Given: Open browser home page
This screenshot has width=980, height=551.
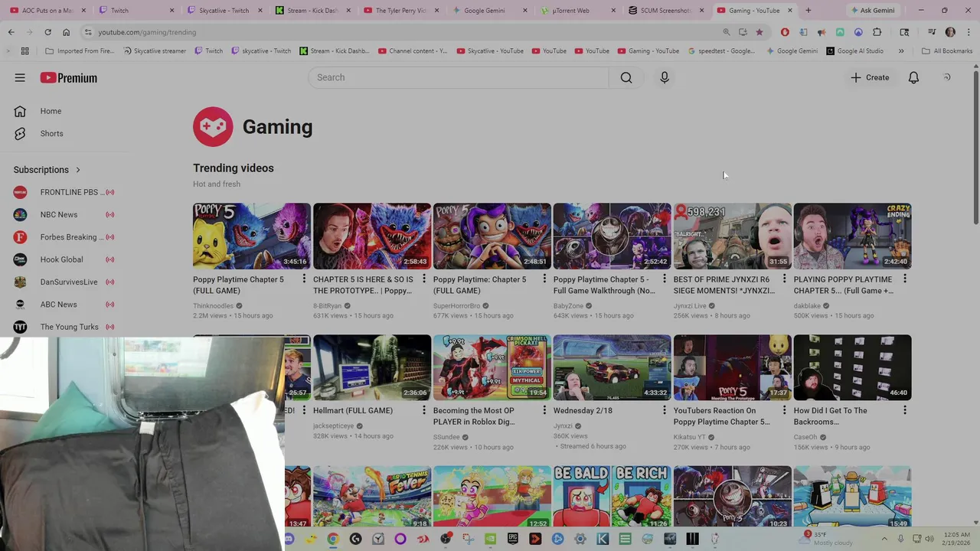Looking at the screenshot, I should tap(66, 32).
